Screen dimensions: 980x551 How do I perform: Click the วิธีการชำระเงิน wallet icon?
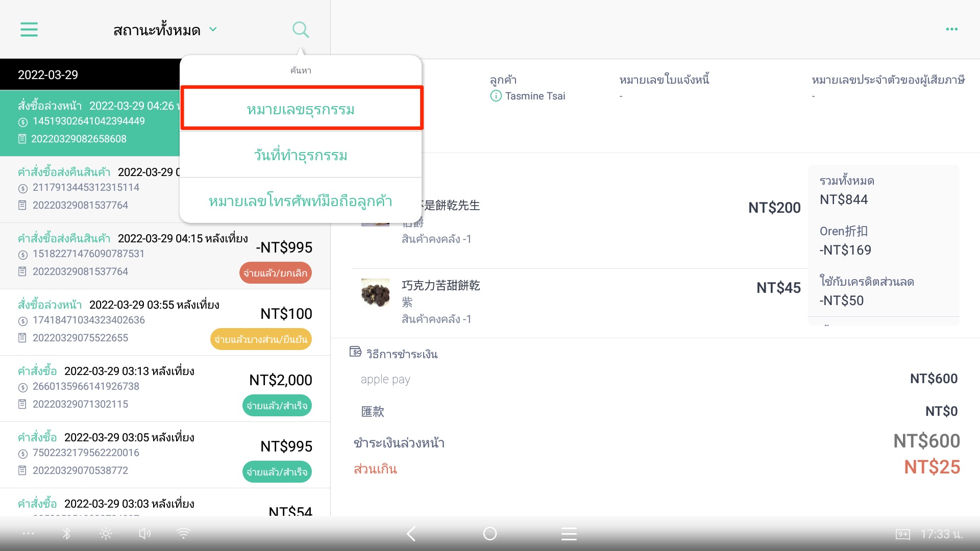(355, 352)
